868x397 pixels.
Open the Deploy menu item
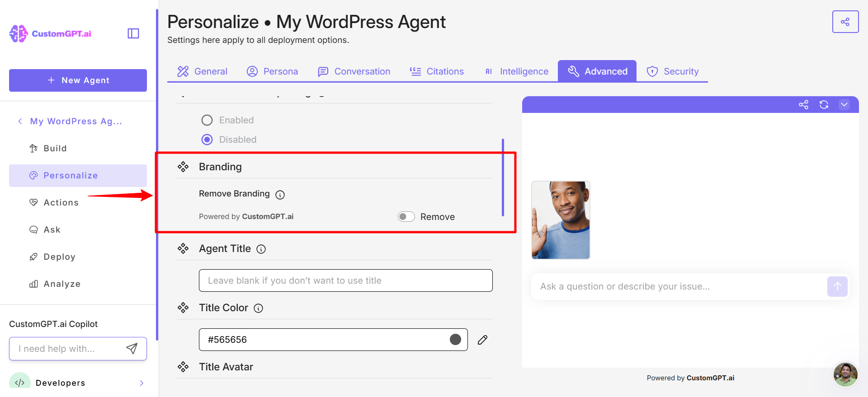(78, 257)
